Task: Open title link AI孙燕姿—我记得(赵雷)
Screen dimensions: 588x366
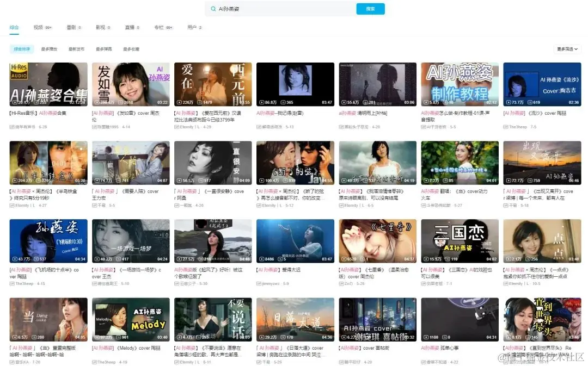Action: [x=280, y=113]
